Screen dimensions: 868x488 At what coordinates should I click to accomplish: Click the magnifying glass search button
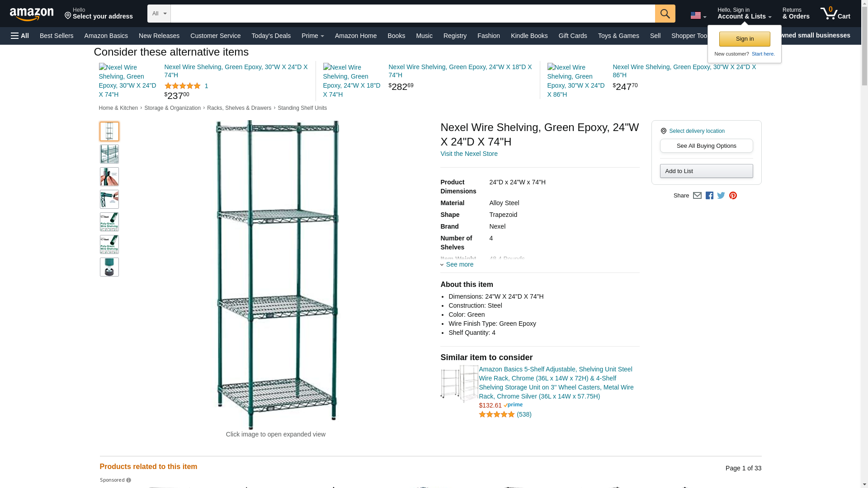tap(665, 14)
